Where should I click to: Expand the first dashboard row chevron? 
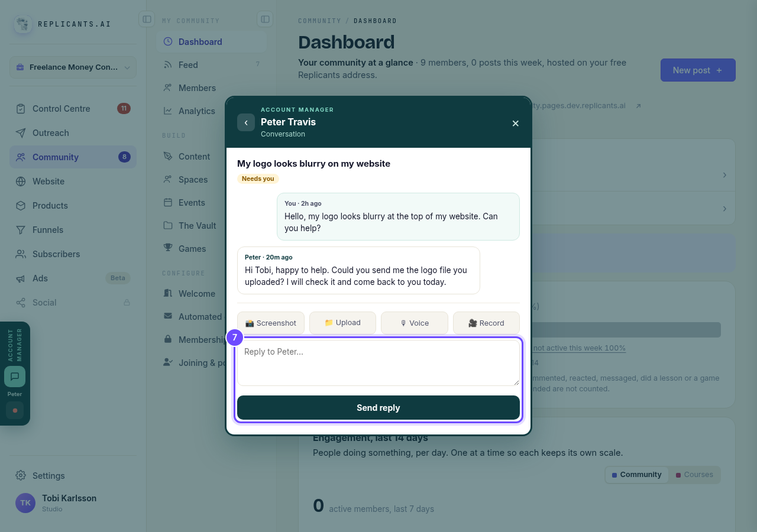[724, 175]
